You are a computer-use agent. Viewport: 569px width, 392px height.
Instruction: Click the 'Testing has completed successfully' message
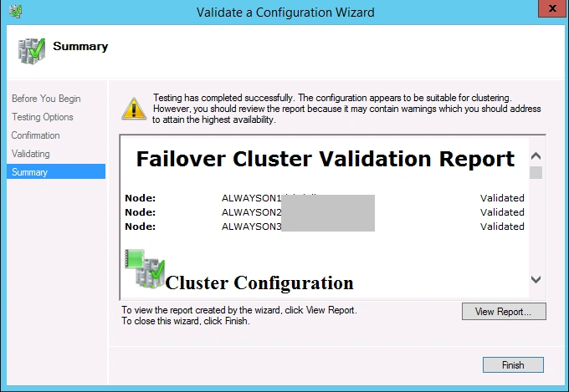click(x=346, y=109)
